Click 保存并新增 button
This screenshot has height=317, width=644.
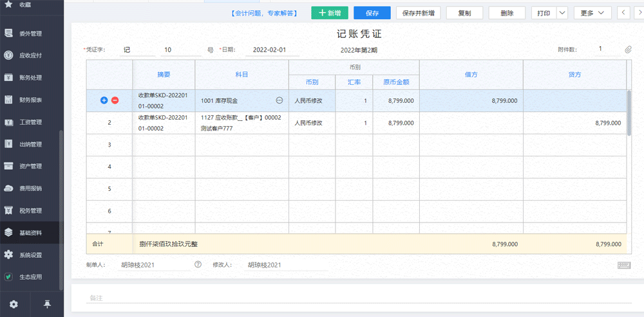[x=419, y=13]
